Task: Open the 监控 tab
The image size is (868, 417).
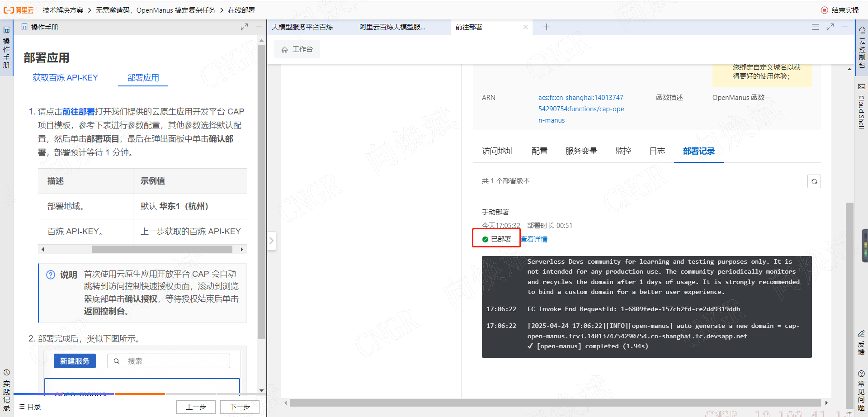Action: [x=623, y=151]
